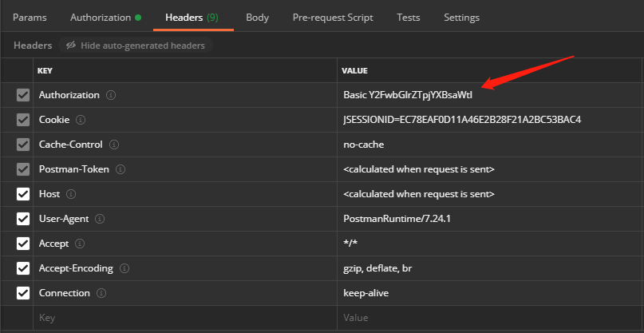Uncheck the User-Agent header checkbox
The image size is (644, 333).
point(23,219)
